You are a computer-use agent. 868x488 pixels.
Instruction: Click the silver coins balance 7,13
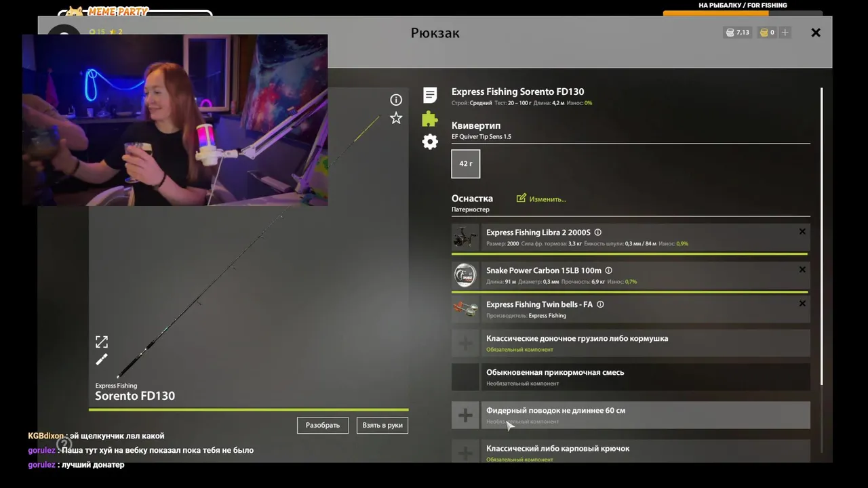(738, 32)
